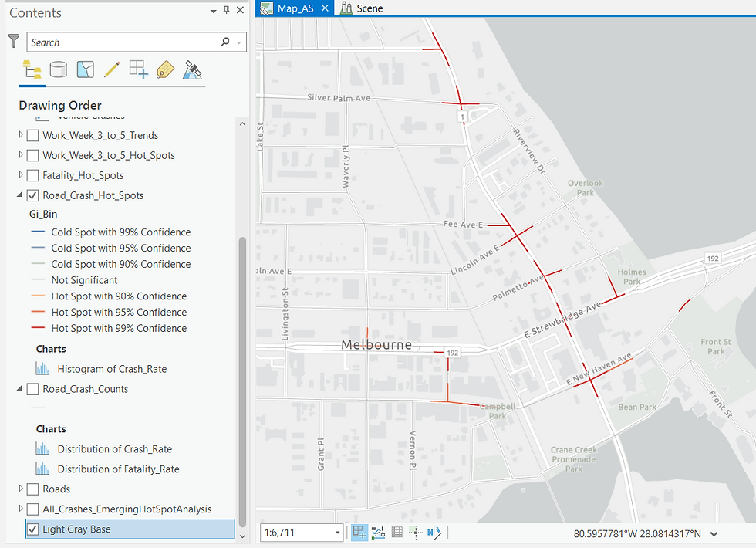The width and height of the screenshot is (756, 548).
Task: Select Histogram of Crash_Rate chart
Action: click(112, 369)
